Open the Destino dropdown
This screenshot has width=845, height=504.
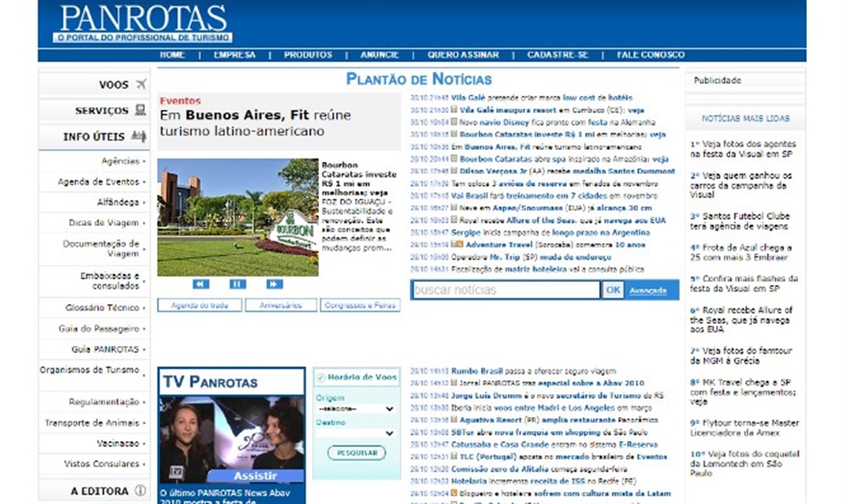[356, 433]
